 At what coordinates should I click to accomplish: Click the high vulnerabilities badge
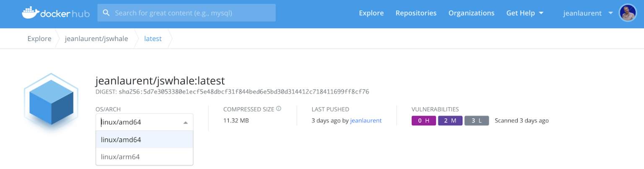click(424, 120)
